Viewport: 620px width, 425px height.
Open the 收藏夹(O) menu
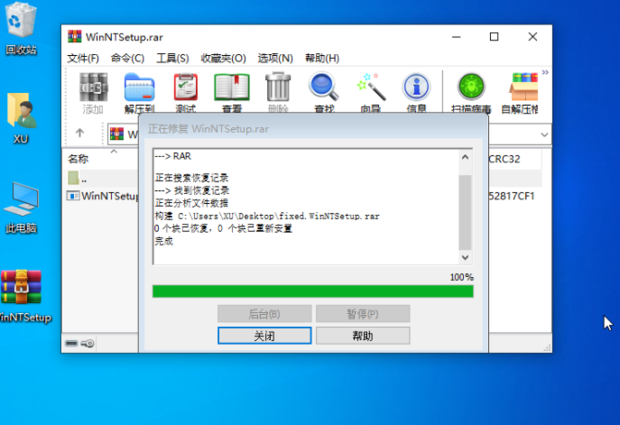[x=223, y=58]
